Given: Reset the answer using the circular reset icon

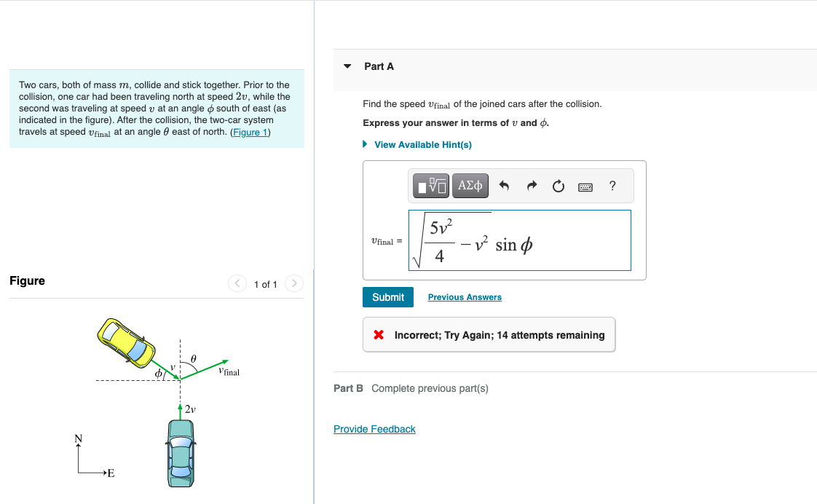Looking at the screenshot, I should tap(558, 186).
